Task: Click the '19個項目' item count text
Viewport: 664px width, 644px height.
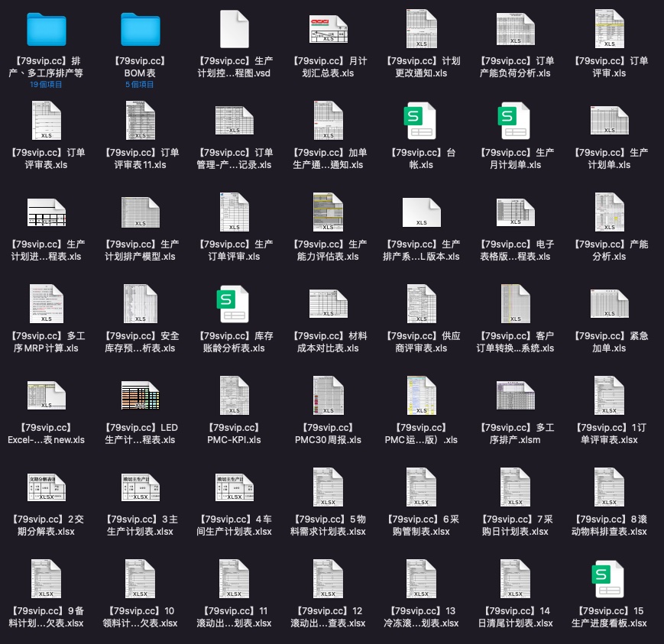Action: pyautogui.click(x=46, y=85)
